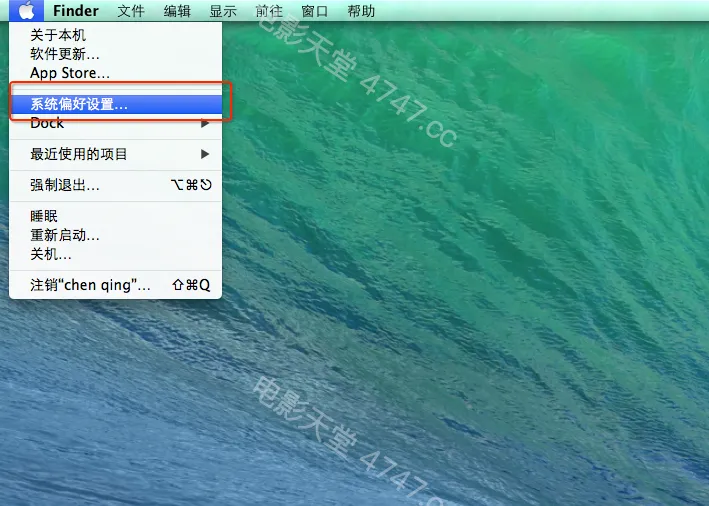The height and width of the screenshot is (506, 709).
Task: Choose 强制退出… from the menu
Action: click(x=65, y=185)
